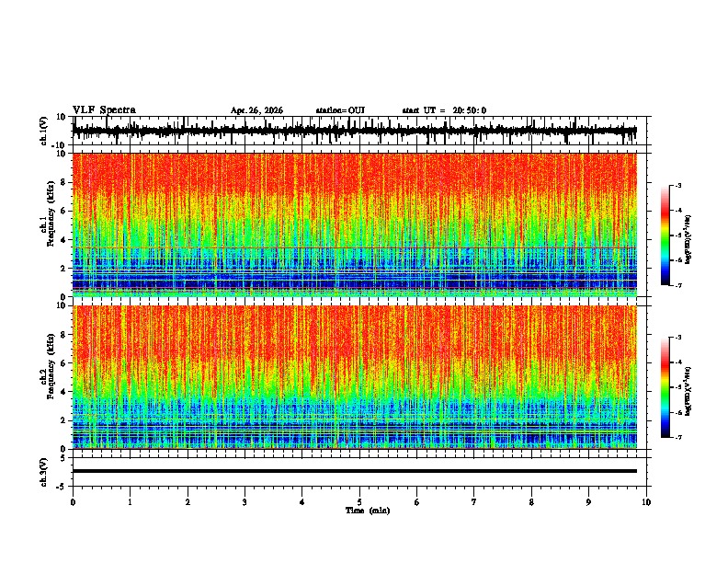Click the 5 minute tick label on time axis
The image size is (728, 563).
click(359, 502)
